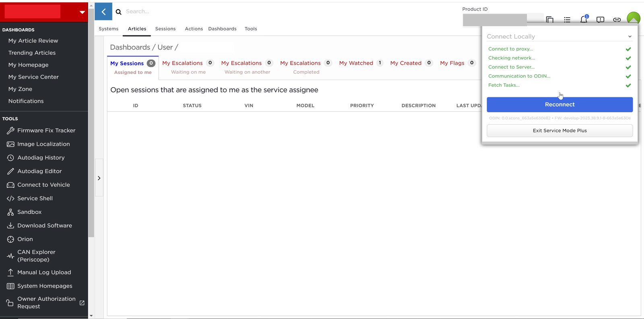The height and width of the screenshot is (319, 644).
Task: Click the blue back arrow button
Action: pyautogui.click(x=103, y=12)
